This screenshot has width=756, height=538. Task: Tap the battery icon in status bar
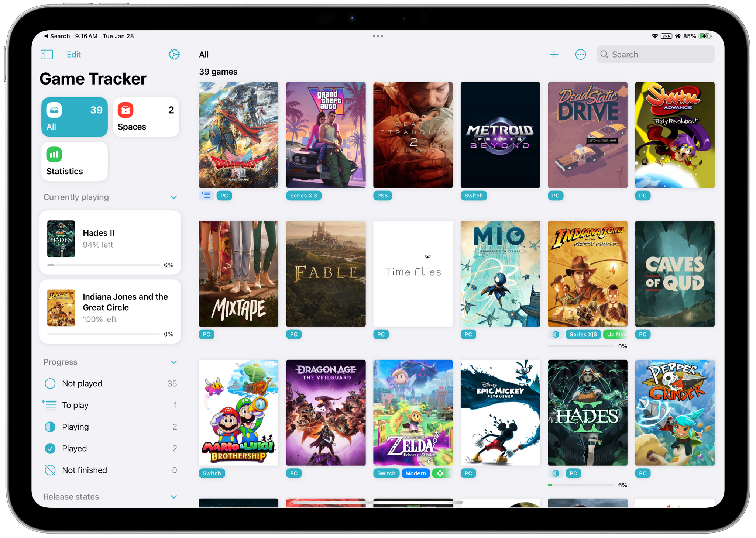[705, 36]
